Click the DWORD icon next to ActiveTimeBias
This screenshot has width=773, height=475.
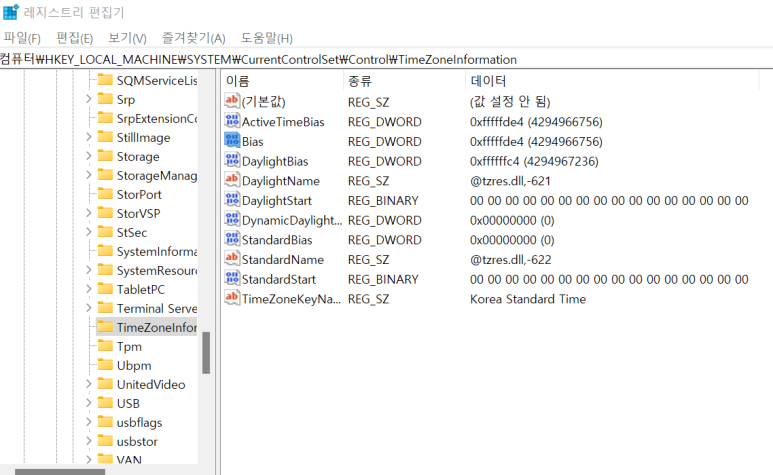click(x=232, y=121)
